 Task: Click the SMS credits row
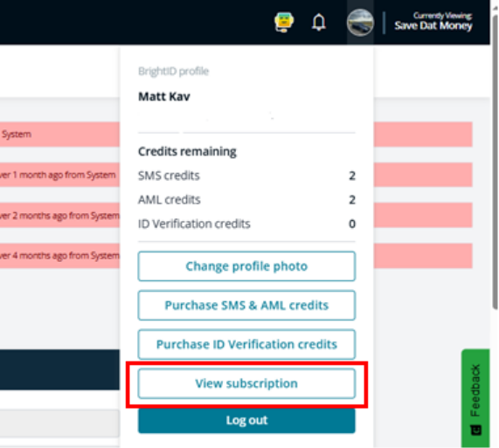[246, 176]
